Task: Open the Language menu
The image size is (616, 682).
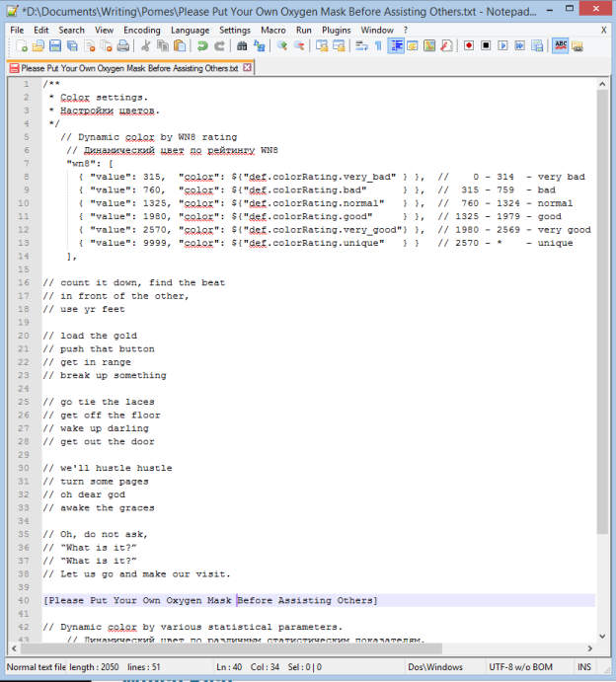Action: coord(190,31)
